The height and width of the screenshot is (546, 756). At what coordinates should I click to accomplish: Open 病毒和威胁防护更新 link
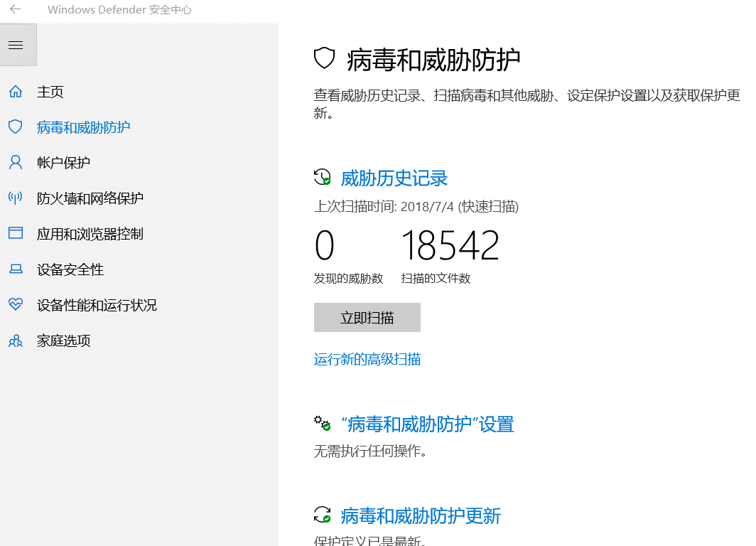coord(421,515)
